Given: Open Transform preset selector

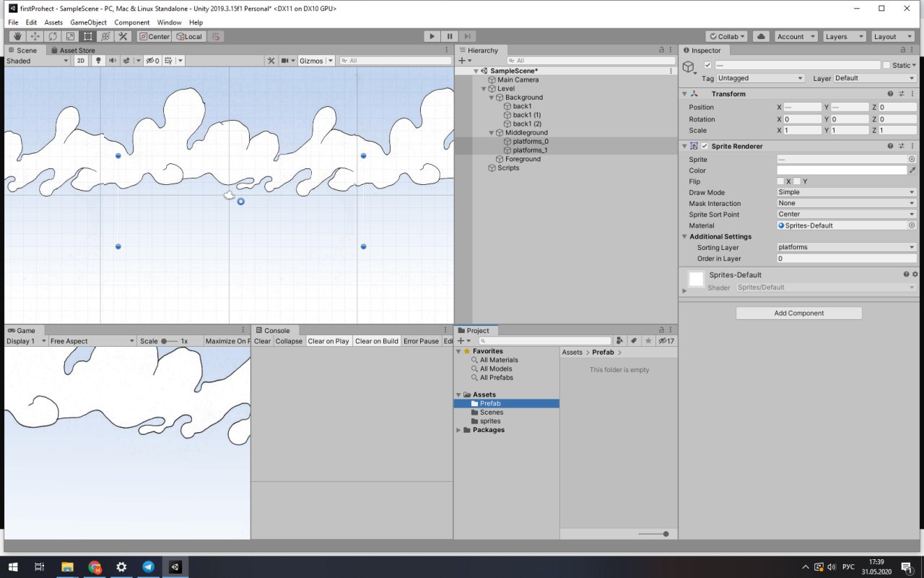Looking at the screenshot, I should click(902, 94).
